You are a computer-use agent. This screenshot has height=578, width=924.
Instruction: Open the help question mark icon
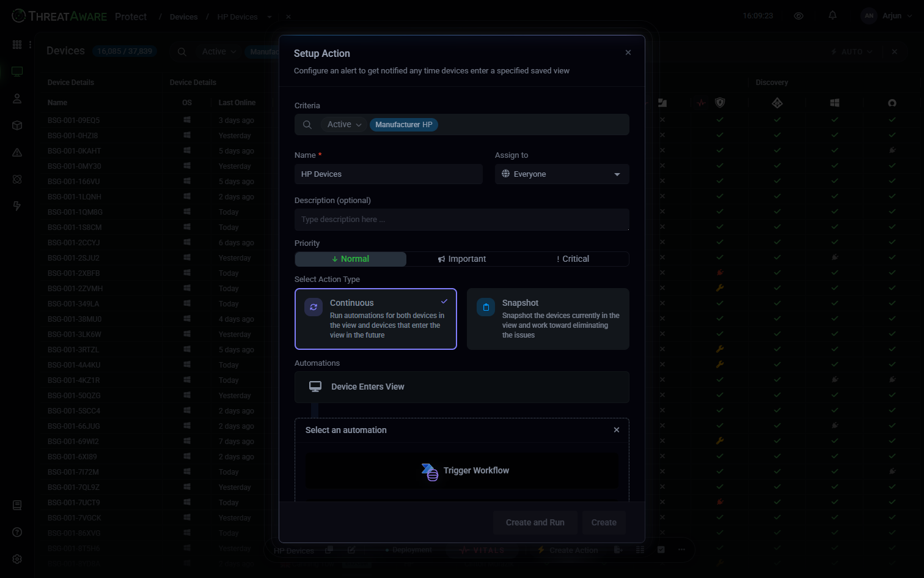tap(17, 532)
